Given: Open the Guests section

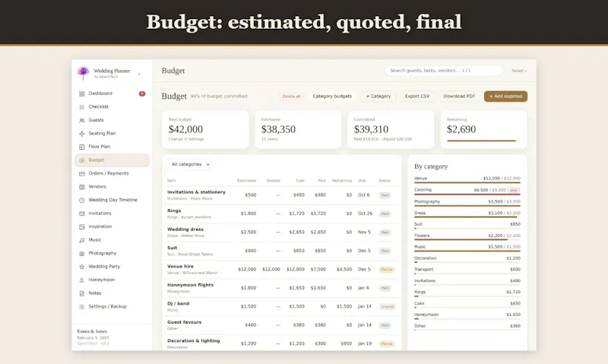Looking at the screenshot, I should [112, 120].
